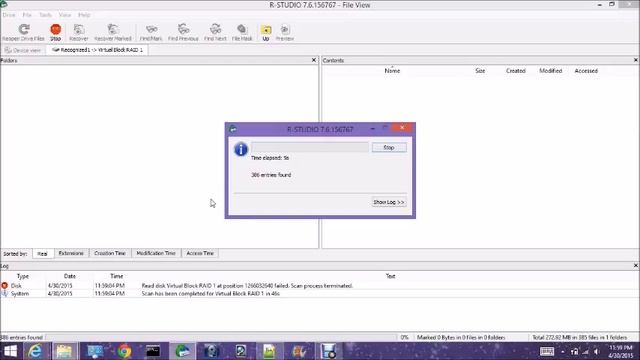
Task: Open the Drive menu
Action: coord(9,15)
